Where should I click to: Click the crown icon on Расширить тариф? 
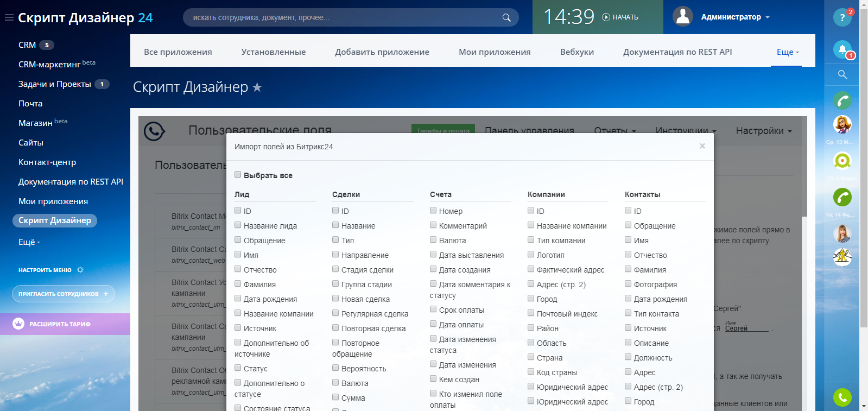tap(18, 324)
